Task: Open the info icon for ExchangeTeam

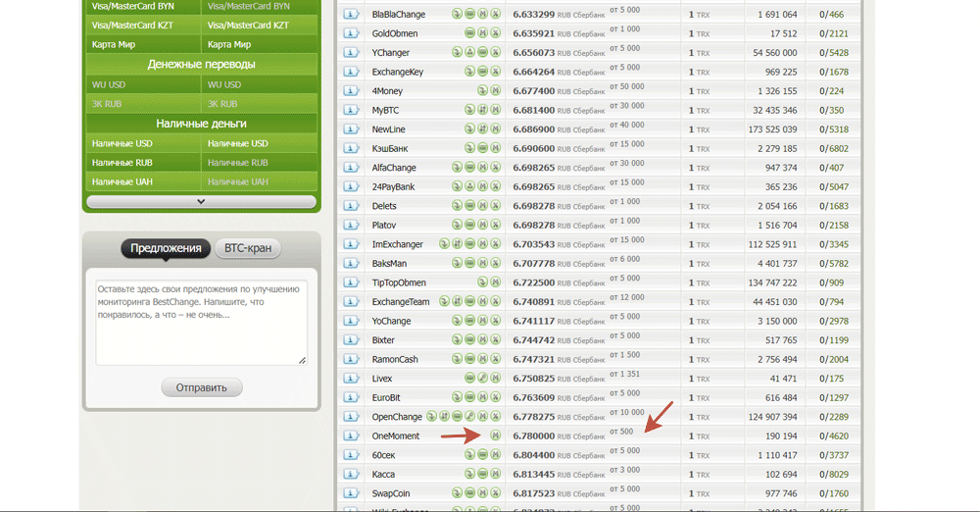Action: point(351,302)
